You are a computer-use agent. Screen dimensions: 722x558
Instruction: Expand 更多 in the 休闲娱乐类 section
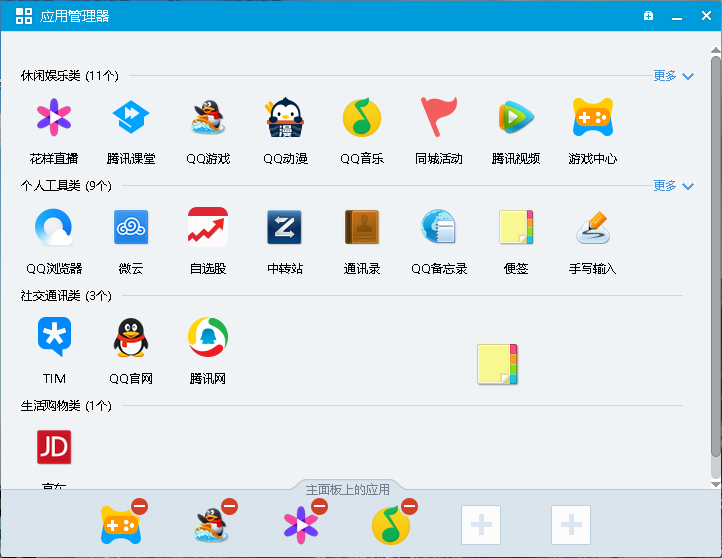pyautogui.click(x=672, y=76)
